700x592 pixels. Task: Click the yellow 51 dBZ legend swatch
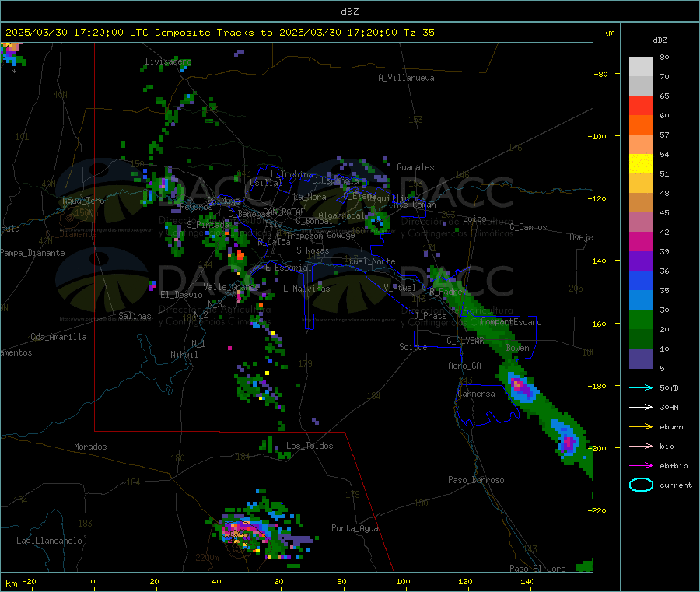click(641, 164)
